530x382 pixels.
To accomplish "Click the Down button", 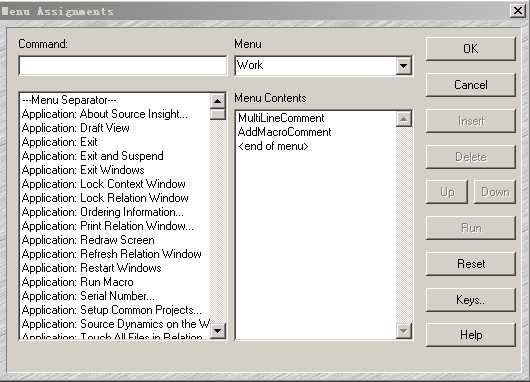I will click(x=495, y=192).
